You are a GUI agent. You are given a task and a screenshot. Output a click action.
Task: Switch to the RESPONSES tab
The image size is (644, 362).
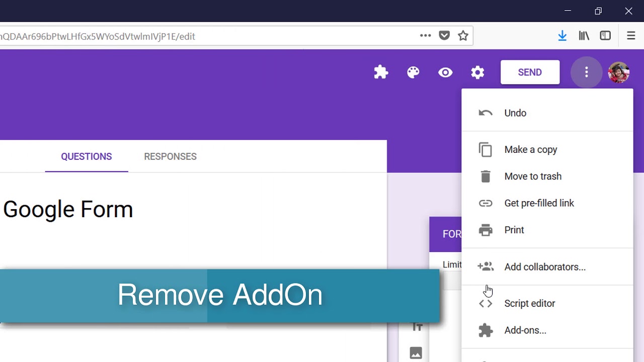[x=170, y=156]
